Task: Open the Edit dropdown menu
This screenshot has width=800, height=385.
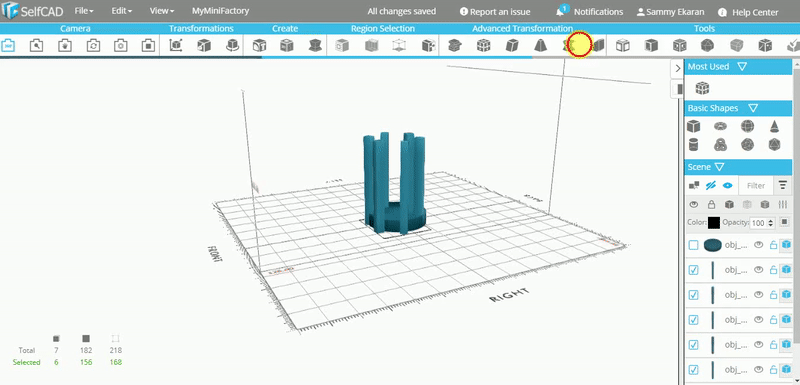Action: pyautogui.click(x=121, y=11)
